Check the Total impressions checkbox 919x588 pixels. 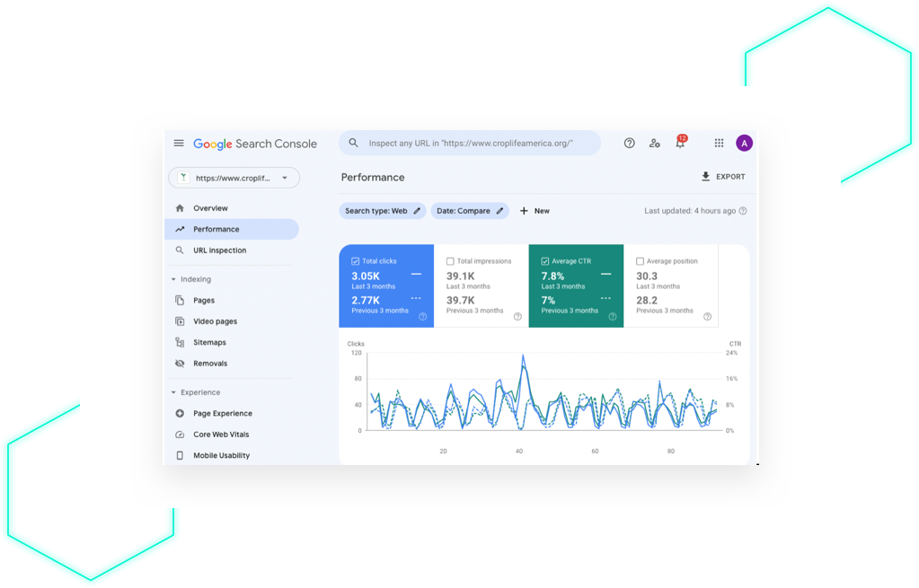pos(450,261)
